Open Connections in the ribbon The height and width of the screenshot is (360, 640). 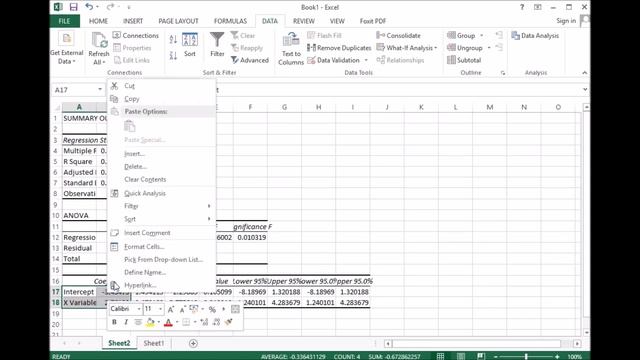click(136, 36)
